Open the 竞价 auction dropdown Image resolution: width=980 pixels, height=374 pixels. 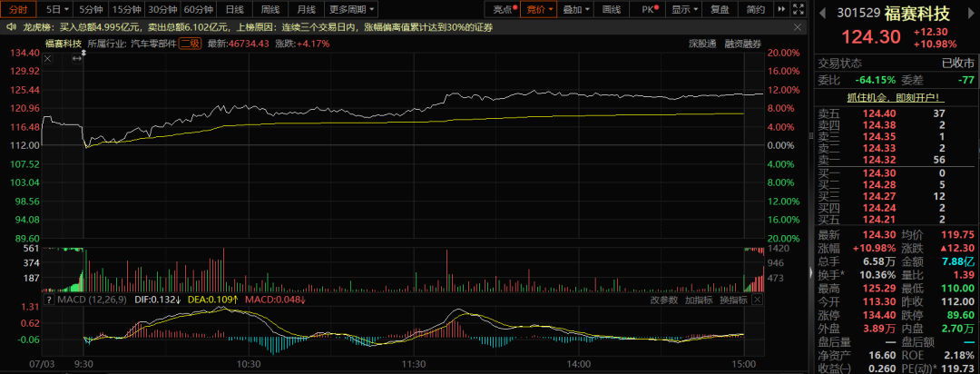click(539, 9)
